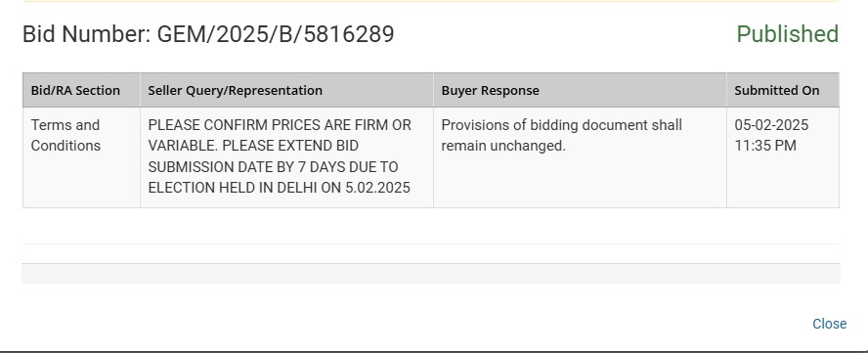Click the remain unchanged response text
This screenshot has height=353, width=868.
click(x=503, y=146)
